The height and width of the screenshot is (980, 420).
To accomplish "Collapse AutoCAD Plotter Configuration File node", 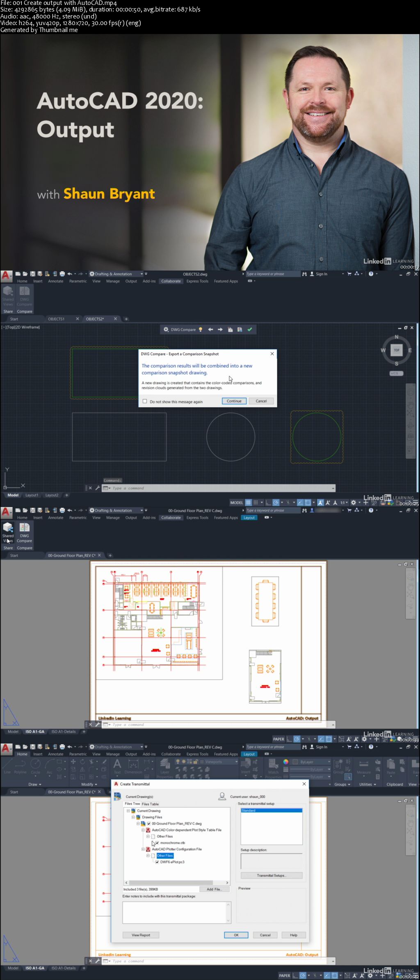I will tap(143, 849).
